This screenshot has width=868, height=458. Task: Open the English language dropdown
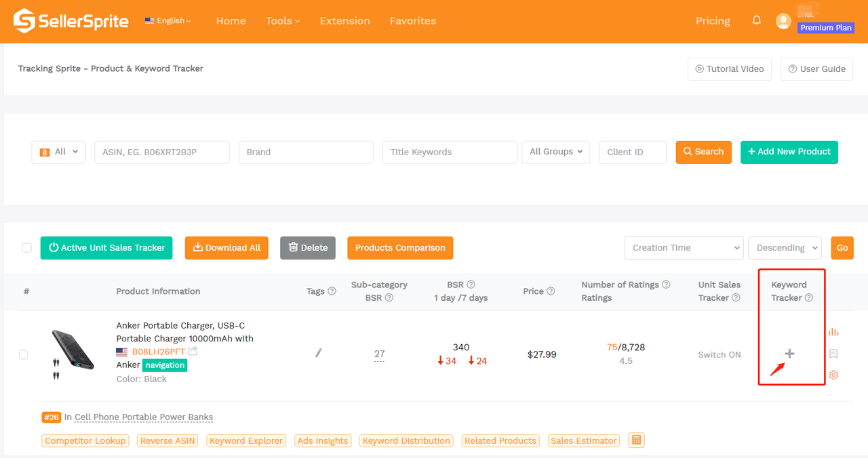[167, 21]
